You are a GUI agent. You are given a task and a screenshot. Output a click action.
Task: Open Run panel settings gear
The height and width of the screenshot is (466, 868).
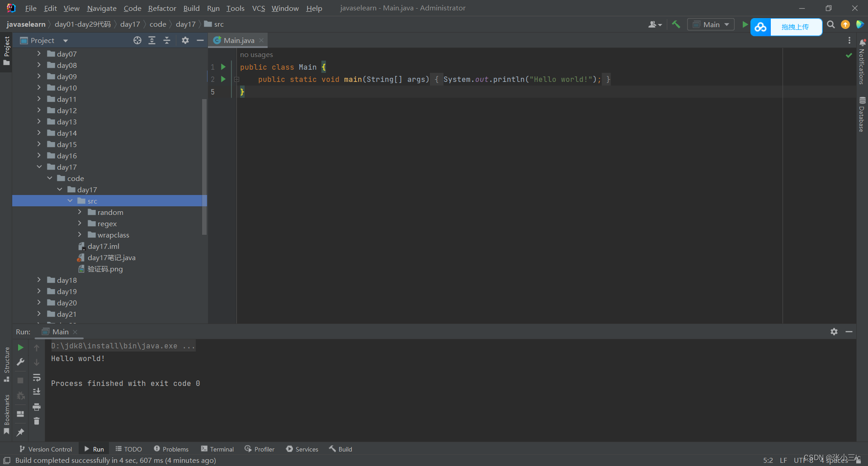834,332
